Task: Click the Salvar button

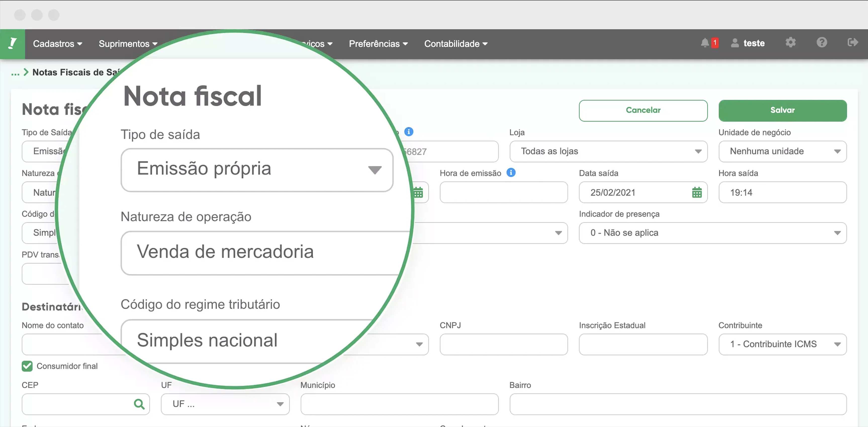Action: pos(782,110)
